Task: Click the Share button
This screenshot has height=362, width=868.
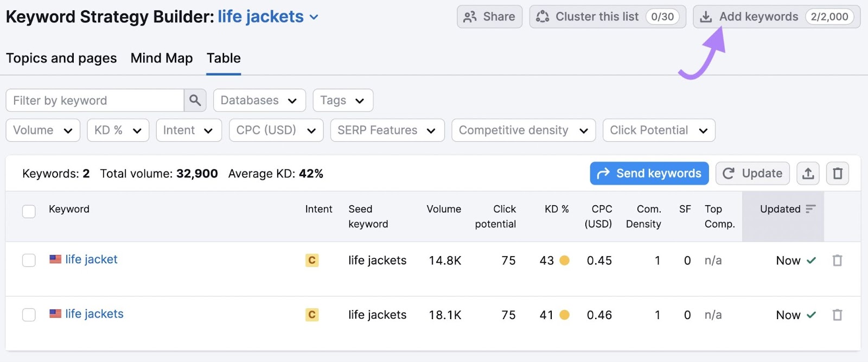Action: point(489,17)
